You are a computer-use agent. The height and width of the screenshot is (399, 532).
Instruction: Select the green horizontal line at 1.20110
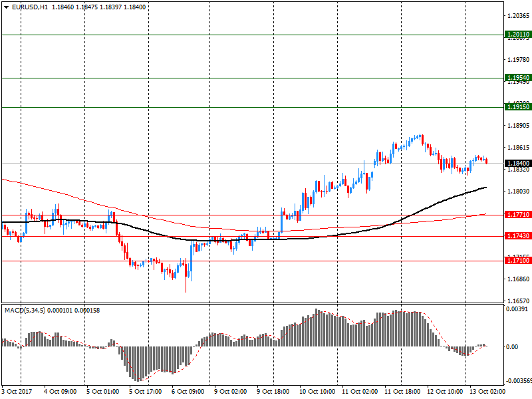point(253,35)
